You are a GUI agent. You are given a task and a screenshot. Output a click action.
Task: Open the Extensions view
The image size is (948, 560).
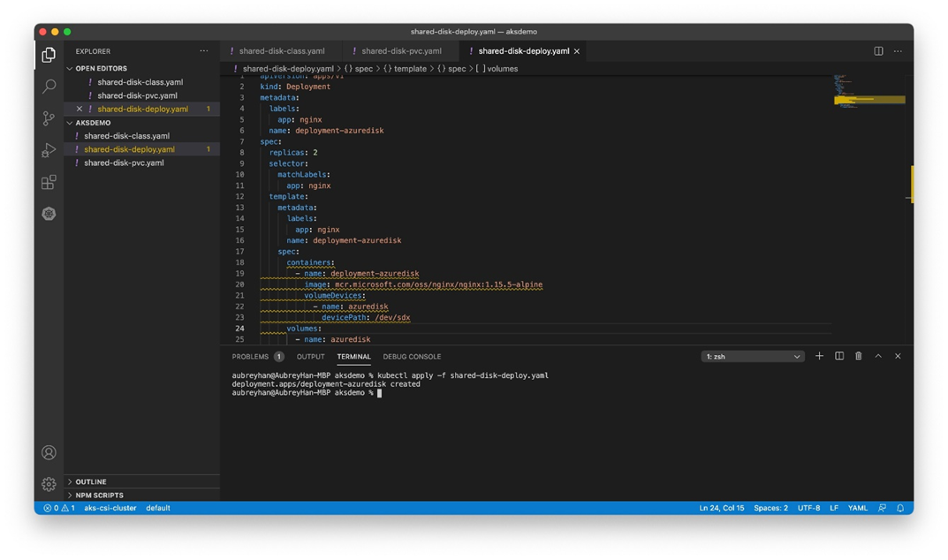click(49, 182)
